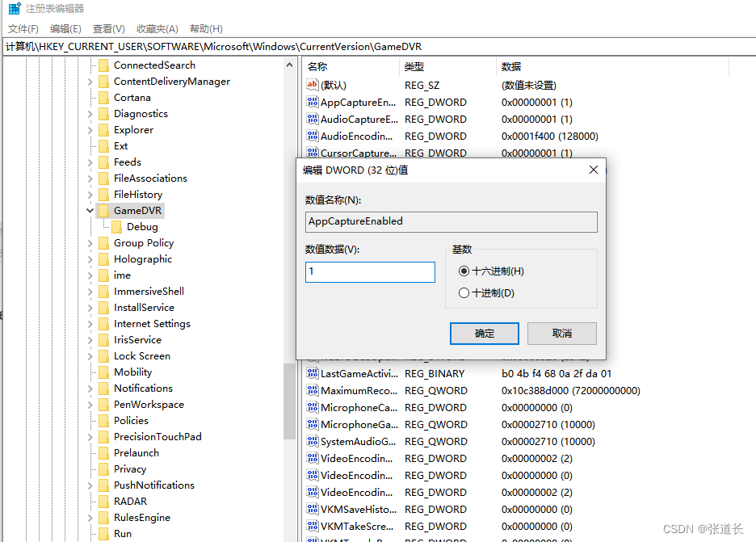
Task: Click the MaximumRecord REG_QWORD value icon
Action: pyautogui.click(x=313, y=389)
